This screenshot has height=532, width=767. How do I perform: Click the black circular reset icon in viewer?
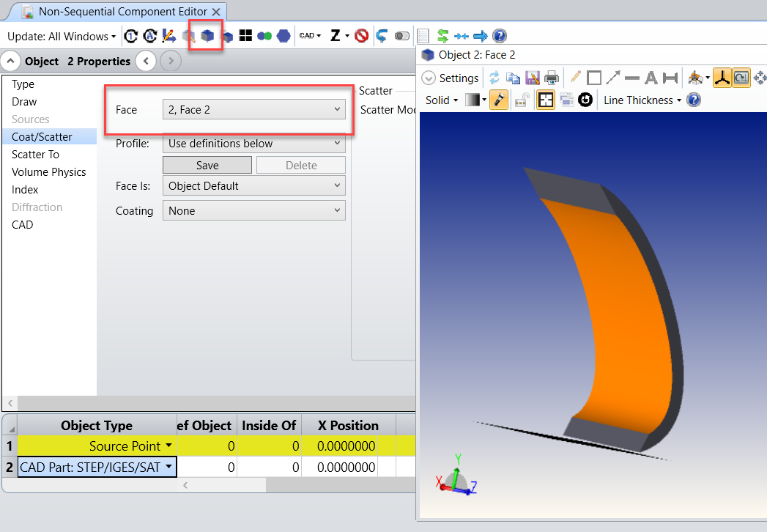[x=585, y=100]
